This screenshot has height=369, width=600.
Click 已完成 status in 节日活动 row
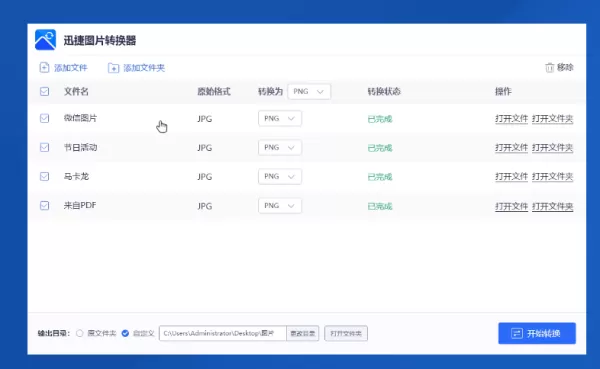tap(380, 148)
